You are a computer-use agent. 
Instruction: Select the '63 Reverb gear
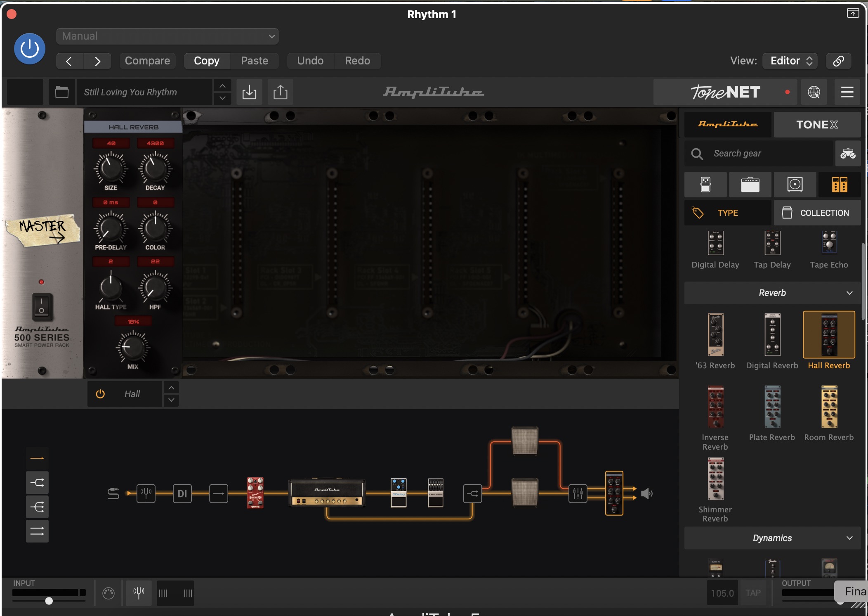(x=715, y=341)
